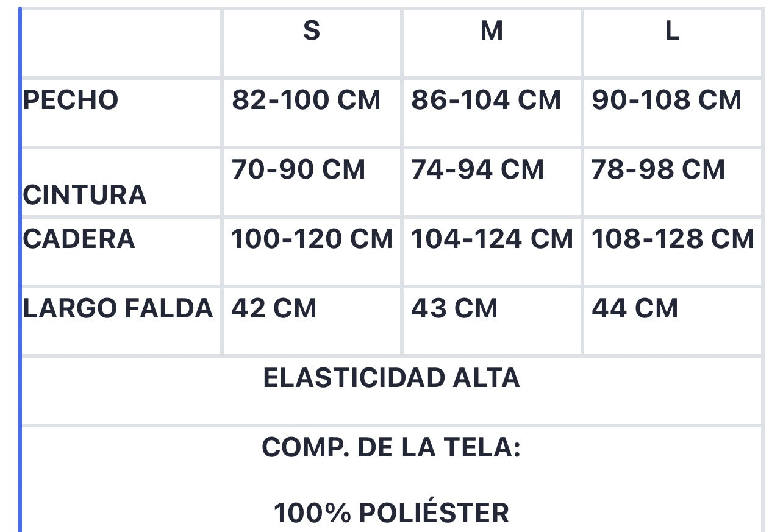
Task: Click the S size column header
Action: click(312, 43)
